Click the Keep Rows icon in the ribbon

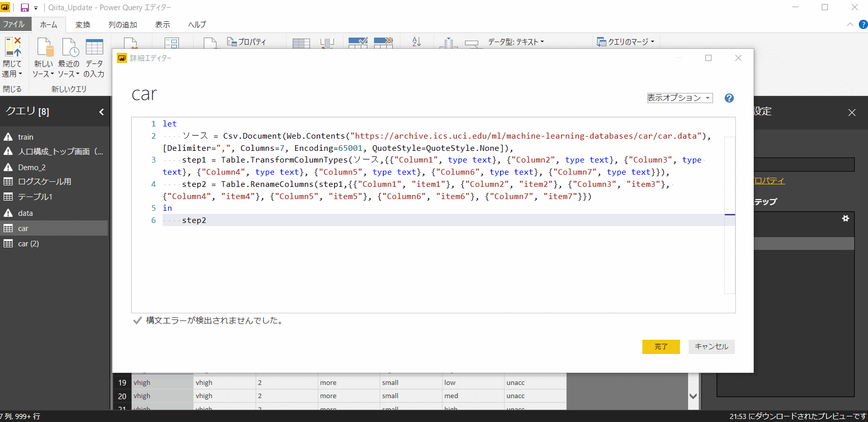[358, 43]
